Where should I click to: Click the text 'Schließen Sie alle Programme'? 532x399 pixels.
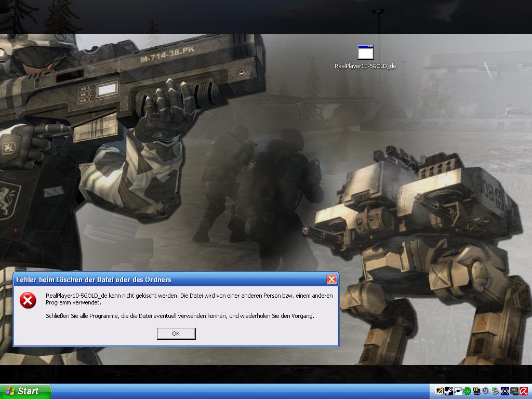coord(83,316)
